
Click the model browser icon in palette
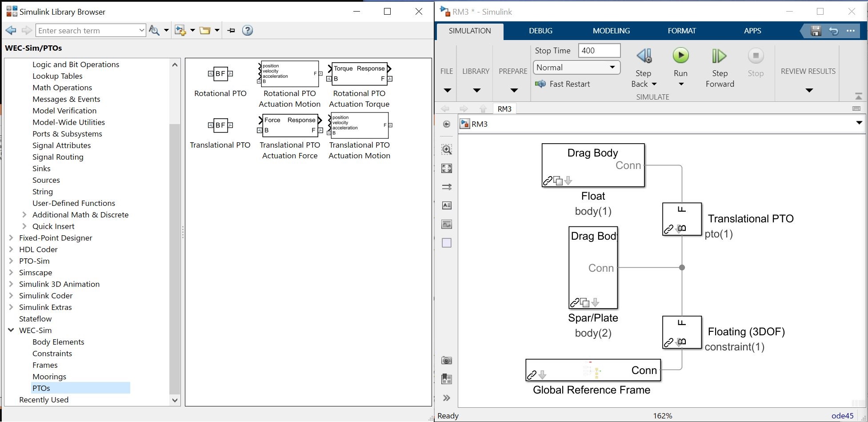(x=447, y=379)
